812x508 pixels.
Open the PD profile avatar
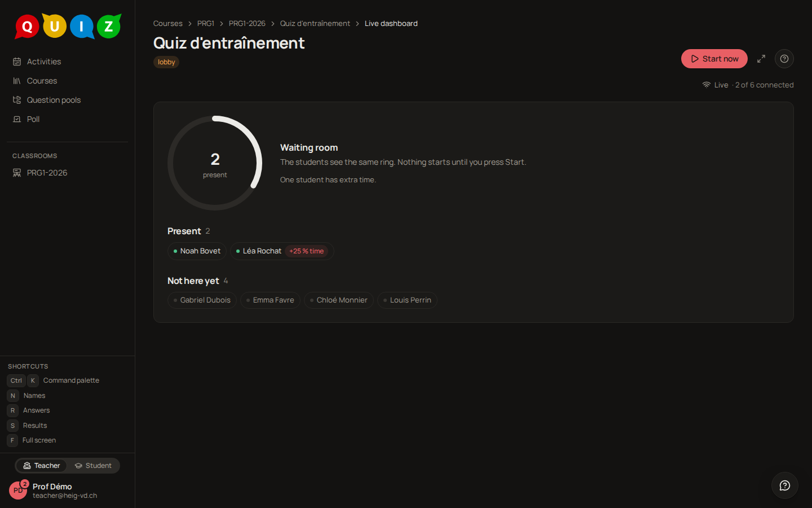point(18,491)
